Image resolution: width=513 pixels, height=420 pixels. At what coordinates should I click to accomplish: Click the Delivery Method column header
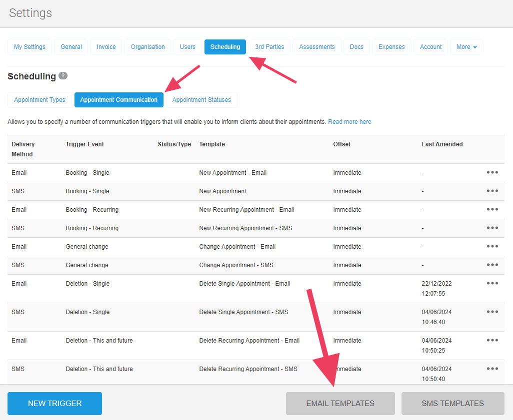click(23, 149)
